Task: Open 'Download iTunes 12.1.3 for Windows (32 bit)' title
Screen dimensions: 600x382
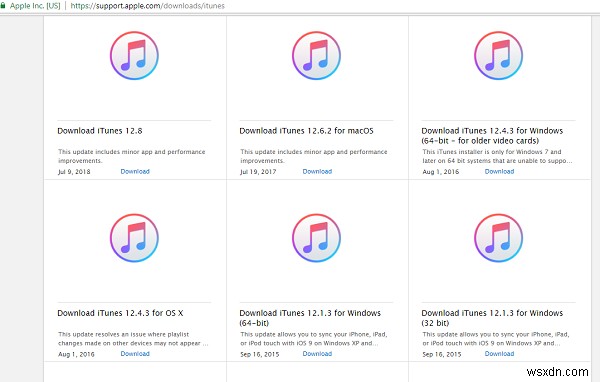Action: click(492, 318)
